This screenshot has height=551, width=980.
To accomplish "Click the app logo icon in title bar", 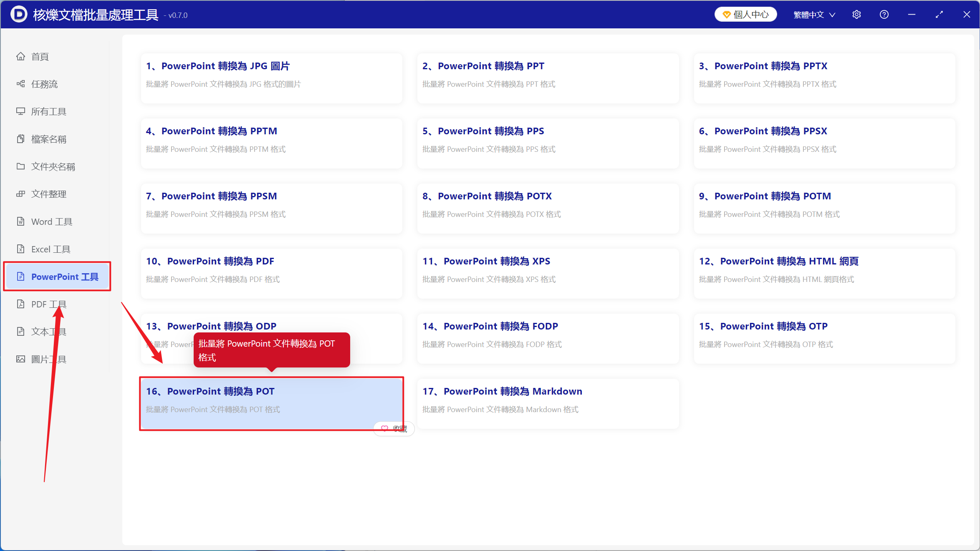I will pyautogui.click(x=19, y=14).
